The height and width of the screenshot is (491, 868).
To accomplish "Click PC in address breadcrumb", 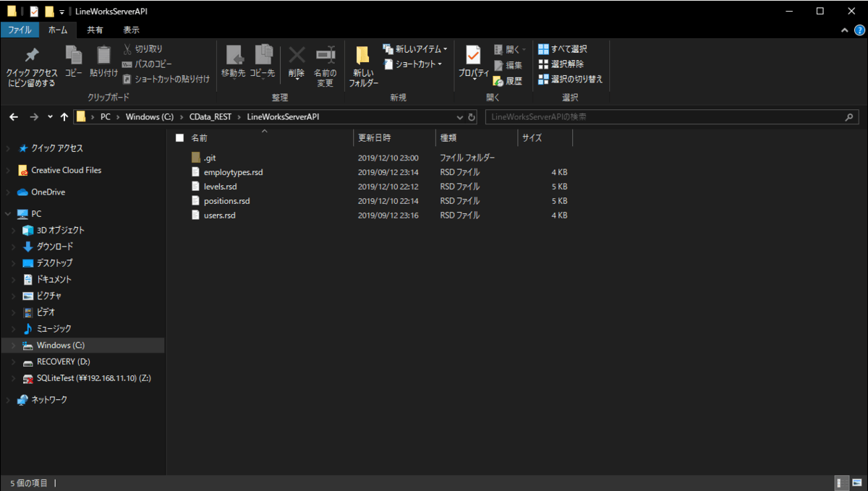I will [106, 116].
